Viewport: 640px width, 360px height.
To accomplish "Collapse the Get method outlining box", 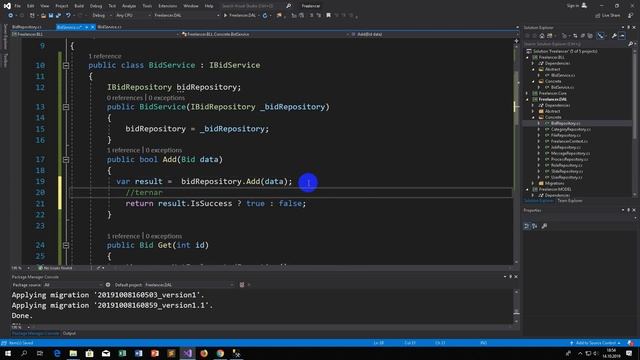I will 66,245.
